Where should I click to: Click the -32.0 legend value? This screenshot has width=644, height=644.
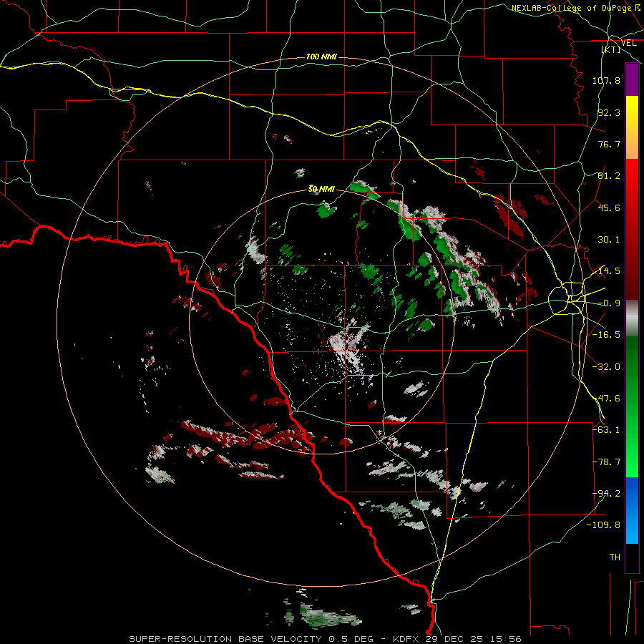click(x=606, y=367)
